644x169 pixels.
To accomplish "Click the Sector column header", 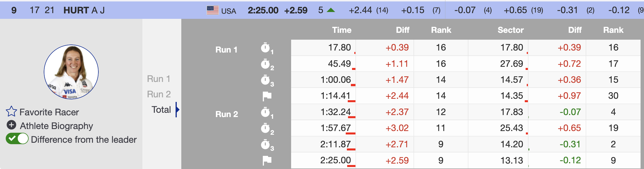I will point(510,30).
